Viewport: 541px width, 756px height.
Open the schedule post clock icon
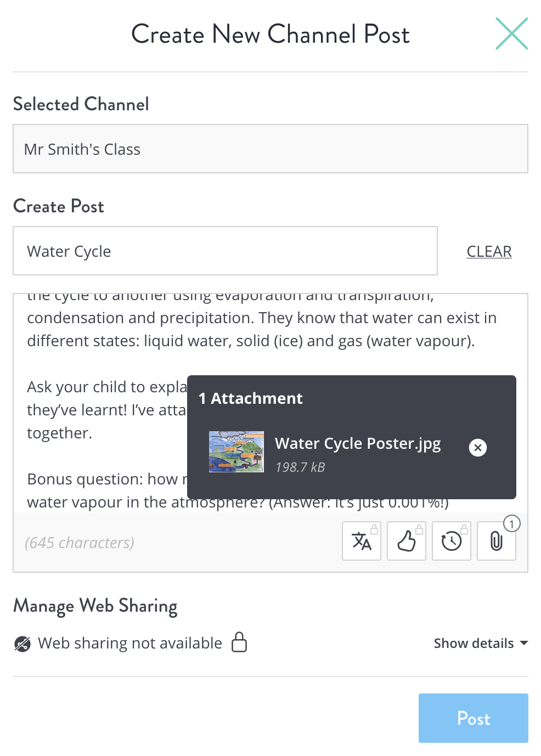(x=452, y=541)
